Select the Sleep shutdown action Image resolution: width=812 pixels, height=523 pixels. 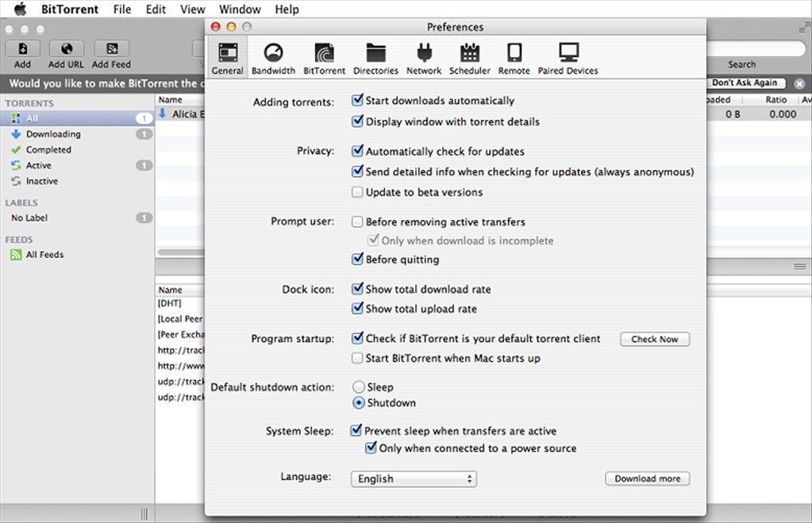point(358,386)
